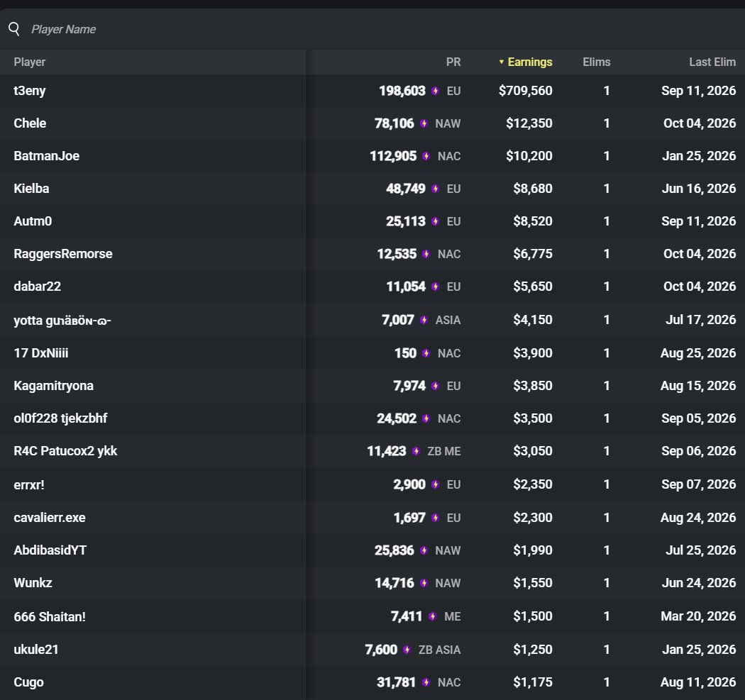Screen dimensions: 745x700
Task: Select the $3,050 earnings cell
Action: point(533,451)
